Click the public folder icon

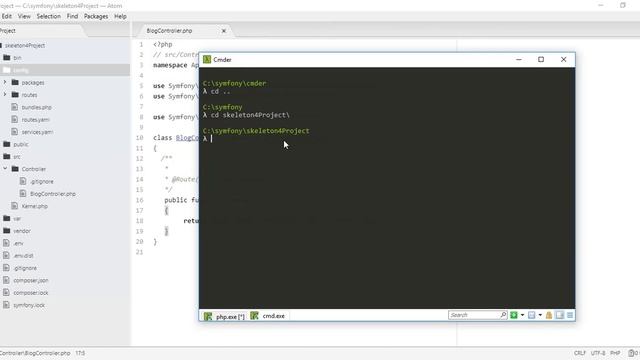(x=7, y=144)
